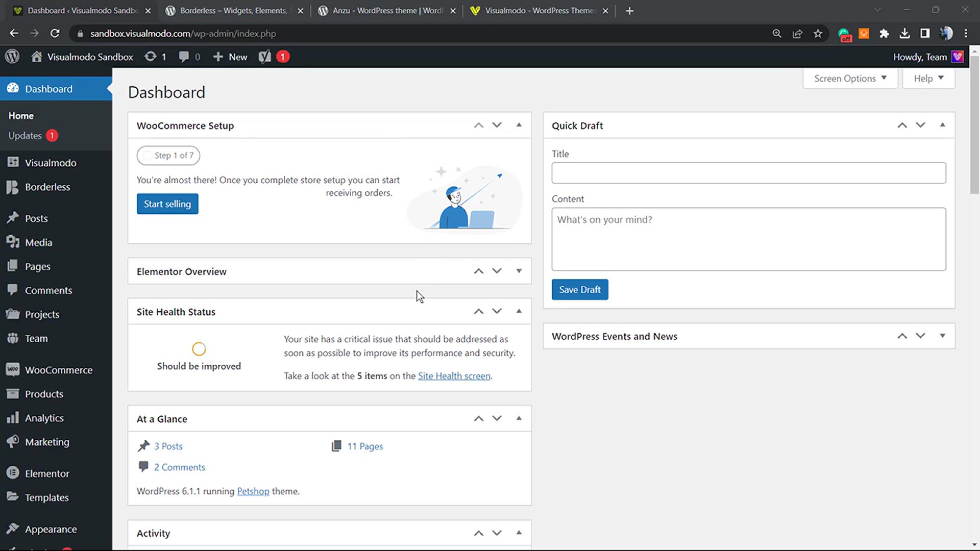Move the Quick Draft panel down

coord(920,125)
